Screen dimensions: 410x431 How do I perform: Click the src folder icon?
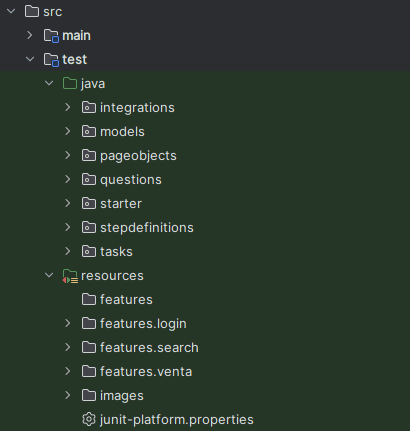click(32, 11)
